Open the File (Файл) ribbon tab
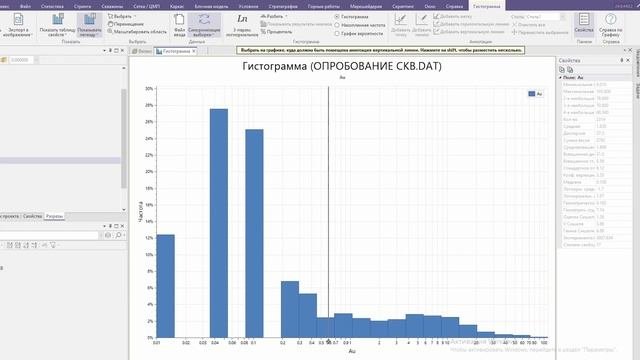The image size is (640, 360). (x=25, y=6)
